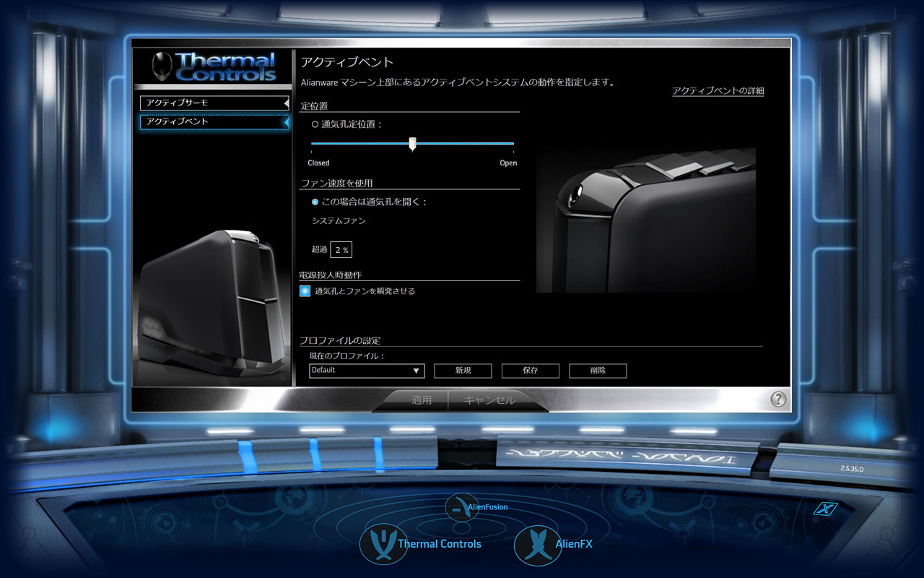Click the 超過 percentage input field

pyautogui.click(x=341, y=250)
